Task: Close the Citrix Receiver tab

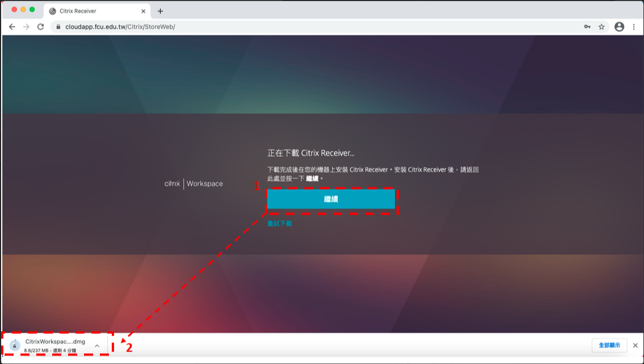Action: click(x=143, y=11)
